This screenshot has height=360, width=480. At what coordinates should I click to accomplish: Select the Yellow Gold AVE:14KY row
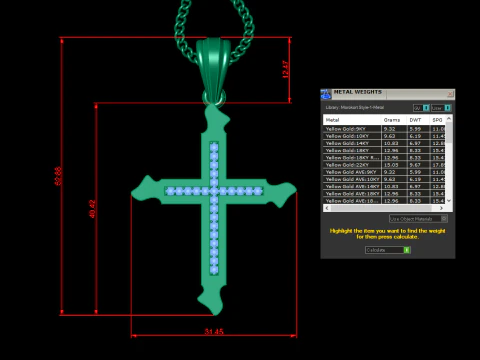pyautogui.click(x=384, y=187)
